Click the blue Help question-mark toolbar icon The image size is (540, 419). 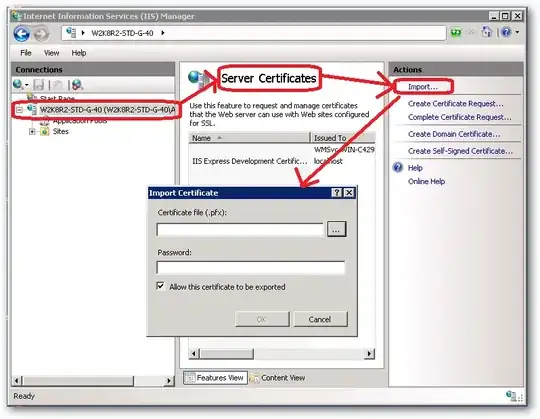[x=506, y=32]
